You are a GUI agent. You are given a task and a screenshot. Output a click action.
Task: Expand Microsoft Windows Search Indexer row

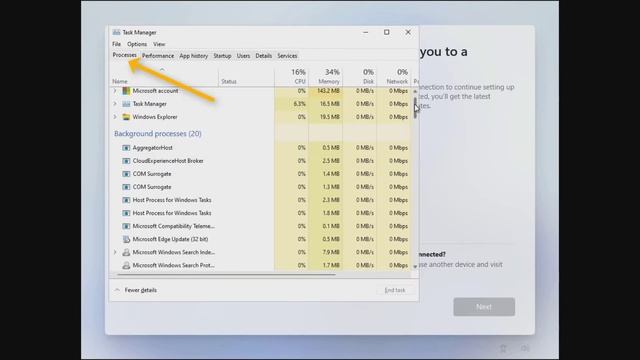click(x=115, y=252)
